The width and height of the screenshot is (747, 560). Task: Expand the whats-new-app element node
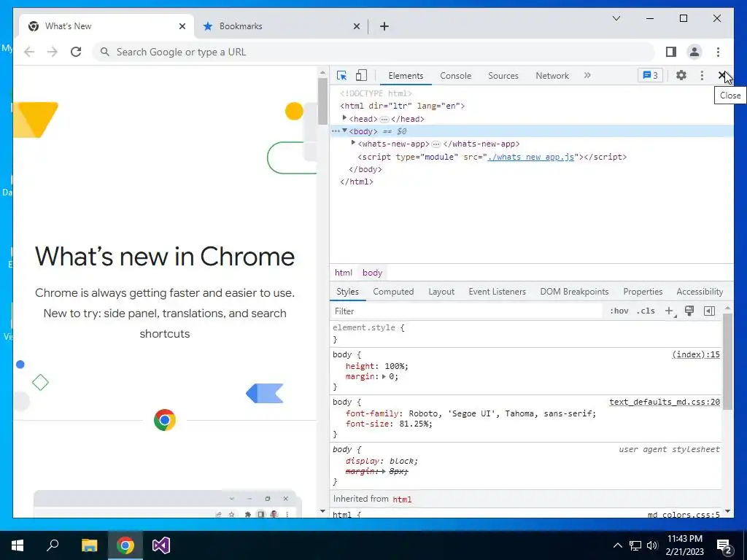pos(353,143)
